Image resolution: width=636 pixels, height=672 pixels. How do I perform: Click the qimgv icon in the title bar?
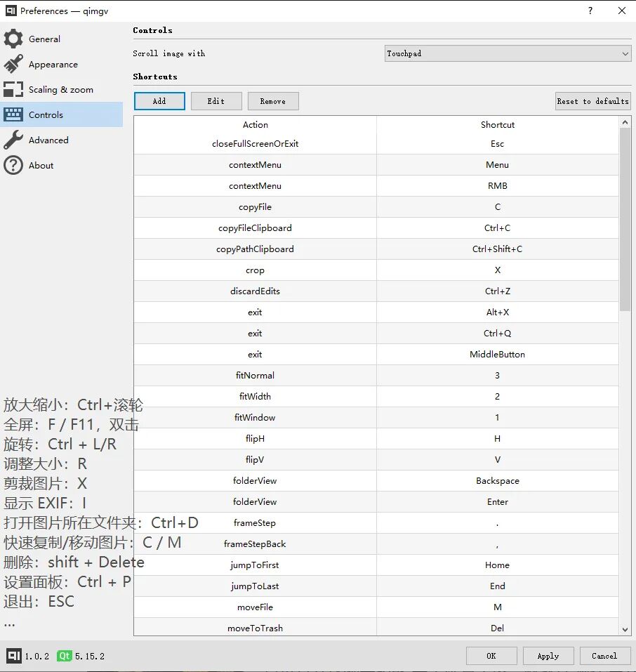click(11, 11)
